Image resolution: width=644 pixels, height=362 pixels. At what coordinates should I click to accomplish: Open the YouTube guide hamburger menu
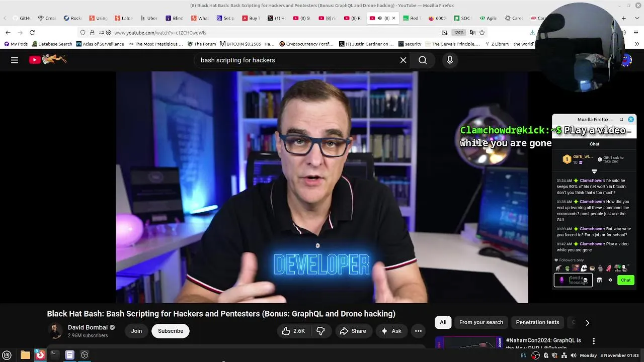tap(15, 60)
